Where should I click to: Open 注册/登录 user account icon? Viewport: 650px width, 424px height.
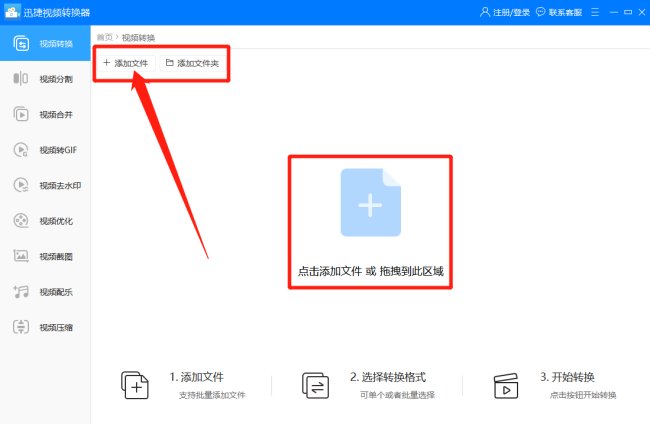(x=485, y=12)
